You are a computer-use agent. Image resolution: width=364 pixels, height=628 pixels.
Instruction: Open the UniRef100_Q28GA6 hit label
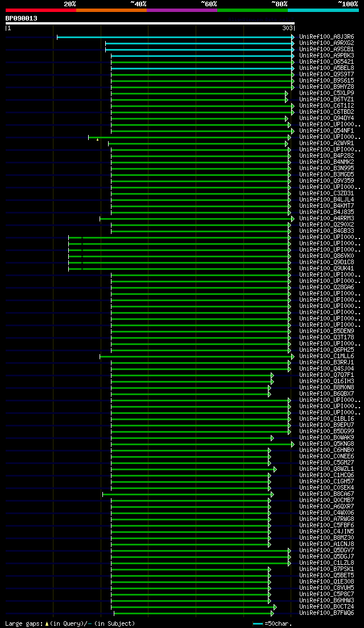pyautogui.click(x=326, y=288)
